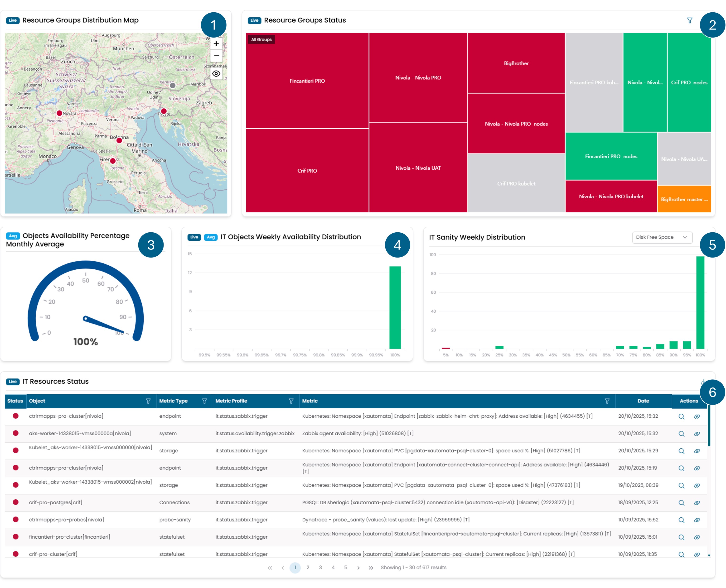
Task: Toggle map visibility eye icon
Action: pos(216,73)
